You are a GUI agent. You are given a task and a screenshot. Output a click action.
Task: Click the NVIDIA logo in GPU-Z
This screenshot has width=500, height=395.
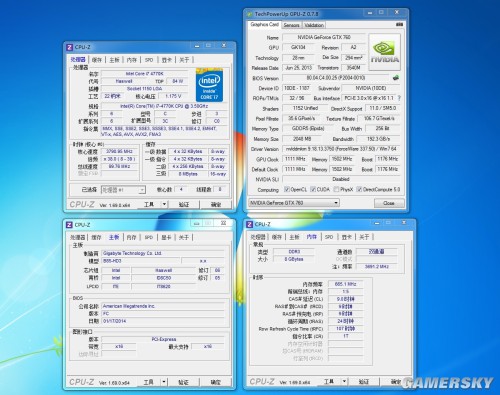[x=384, y=52]
